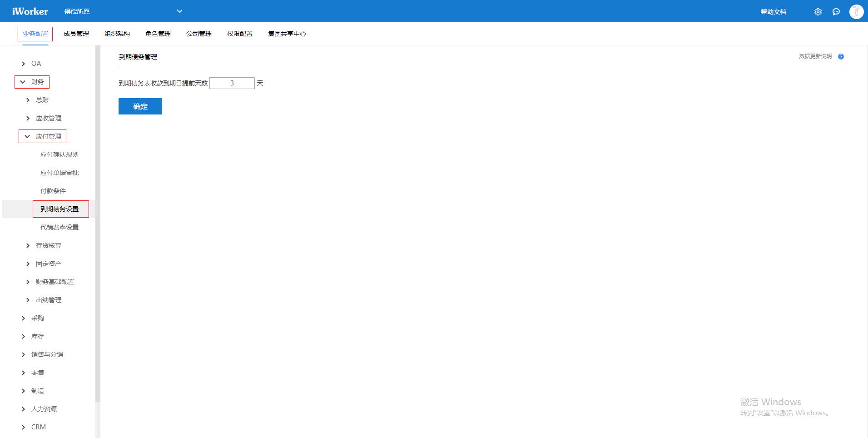The width and height of the screenshot is (868, 438).
Task: Click the blue help question mark icon
Action: [841, 57]
